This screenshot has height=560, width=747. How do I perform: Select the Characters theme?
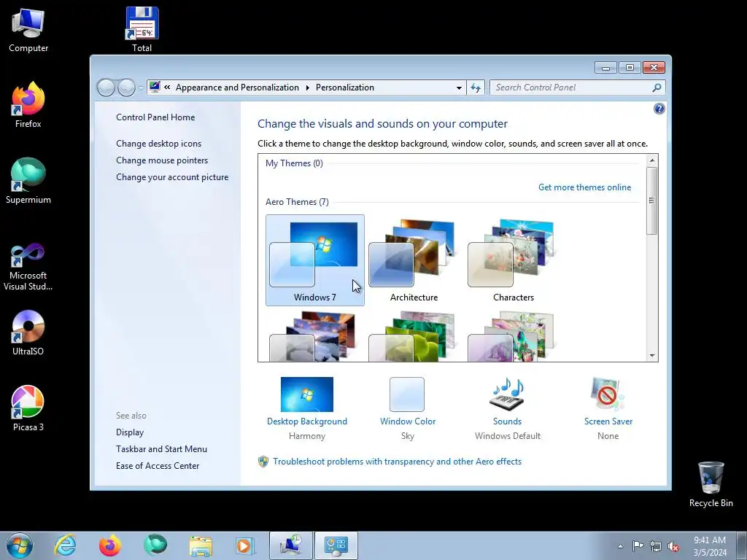513,260
